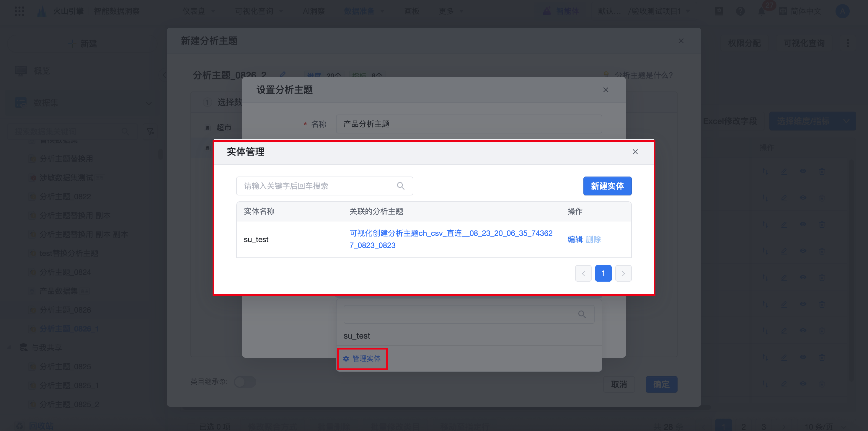
Task: Click the 新建实体 button
Action: pos(607,186)
